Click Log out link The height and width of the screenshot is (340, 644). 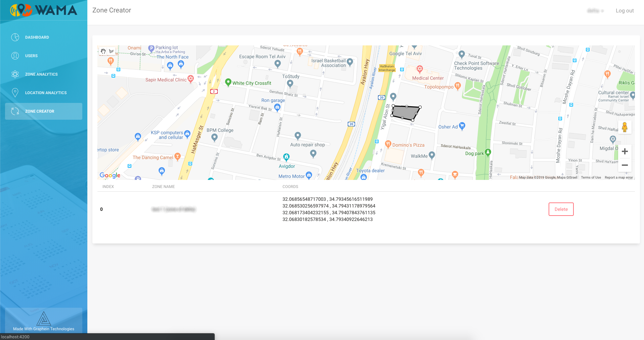tap(625, 11)
